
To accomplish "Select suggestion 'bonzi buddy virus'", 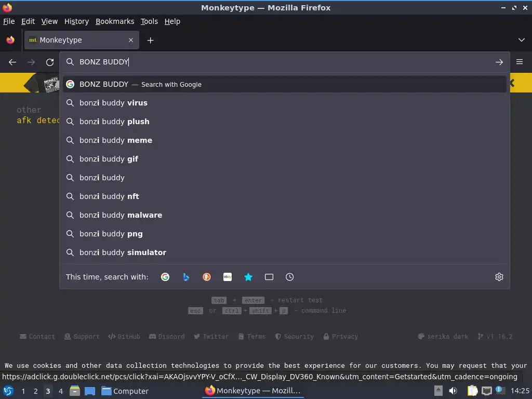I will (285, 103).
